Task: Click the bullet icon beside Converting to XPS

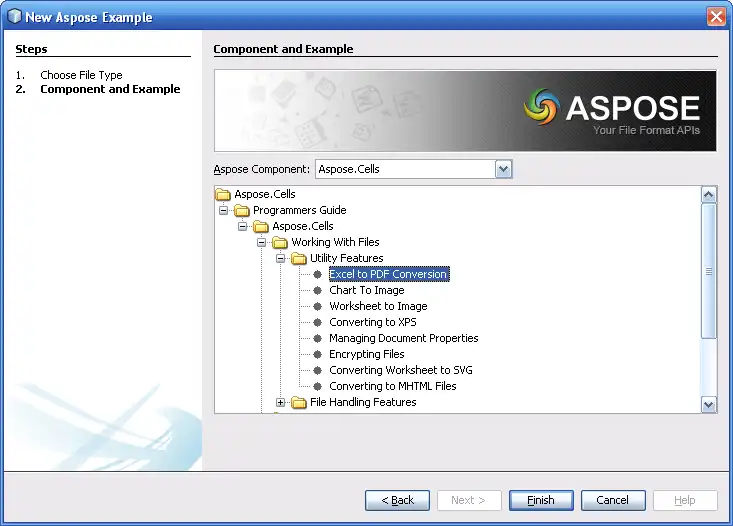Action: [x=317, y=322]
